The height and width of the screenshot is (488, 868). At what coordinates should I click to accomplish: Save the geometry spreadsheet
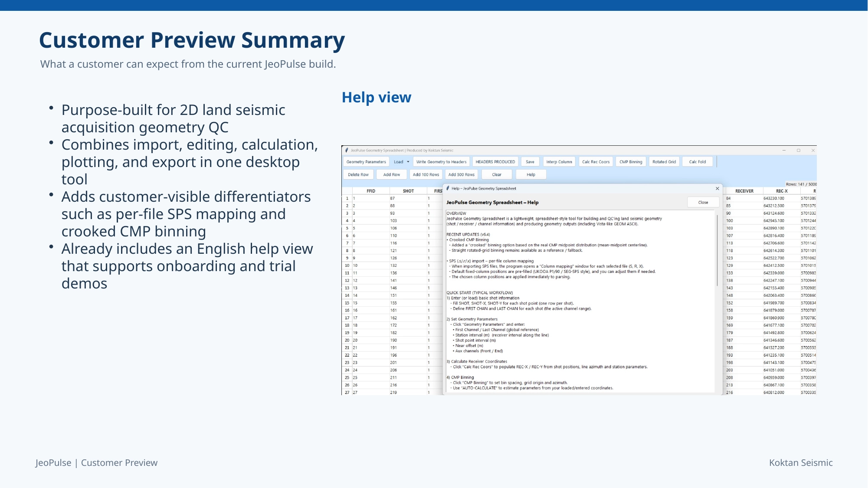click(x=530, y=162)
